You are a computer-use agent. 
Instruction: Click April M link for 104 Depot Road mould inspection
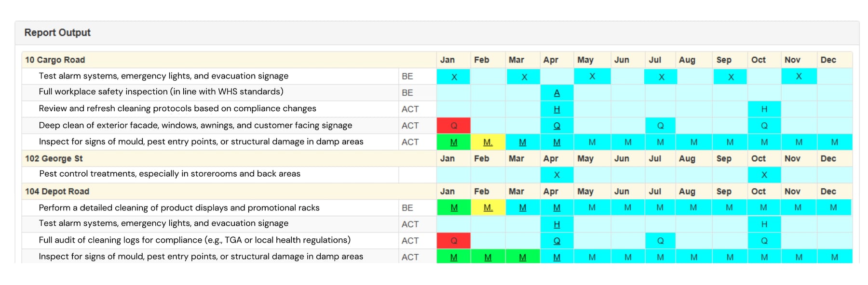pos(556,257)
